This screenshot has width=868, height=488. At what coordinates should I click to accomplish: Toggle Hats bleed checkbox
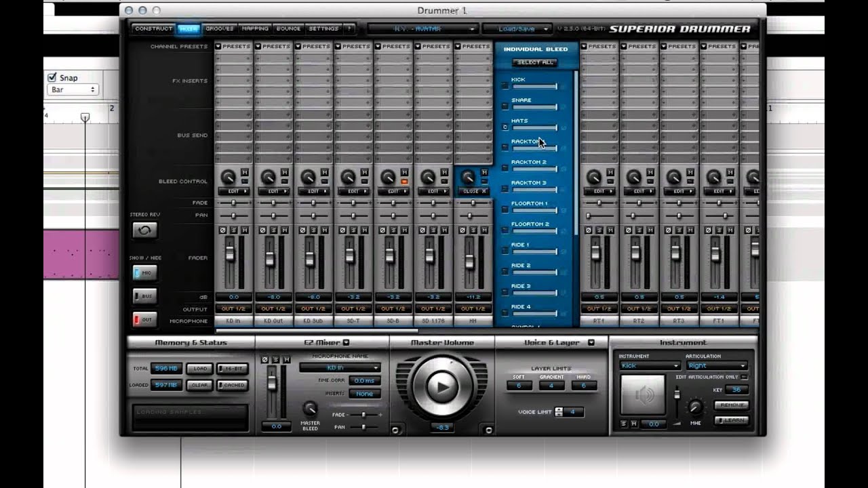point(505,127)
